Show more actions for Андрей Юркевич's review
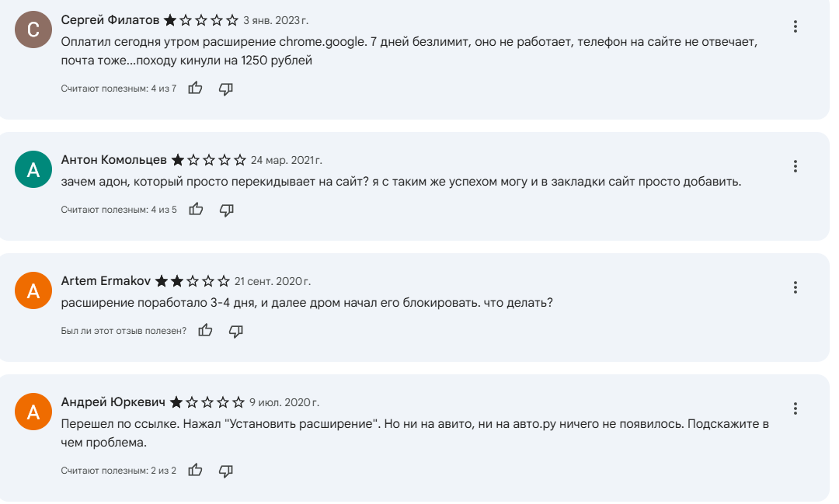 [x=795, y=408]
